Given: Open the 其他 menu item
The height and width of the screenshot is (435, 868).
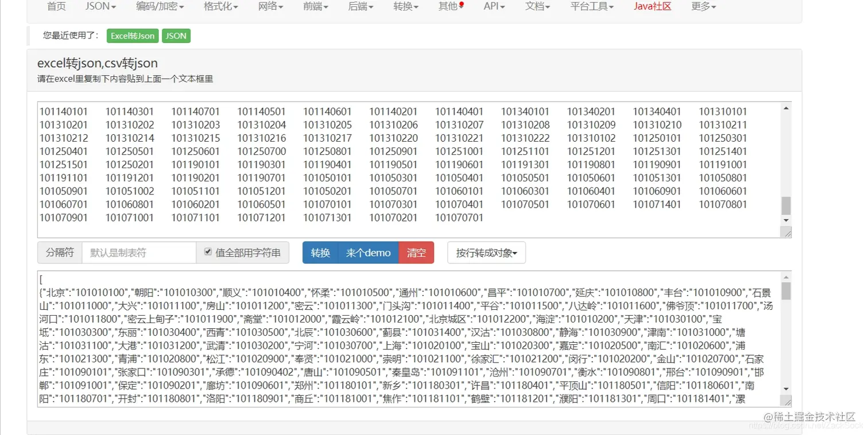Looking at the screenshot, I should 451,6.
